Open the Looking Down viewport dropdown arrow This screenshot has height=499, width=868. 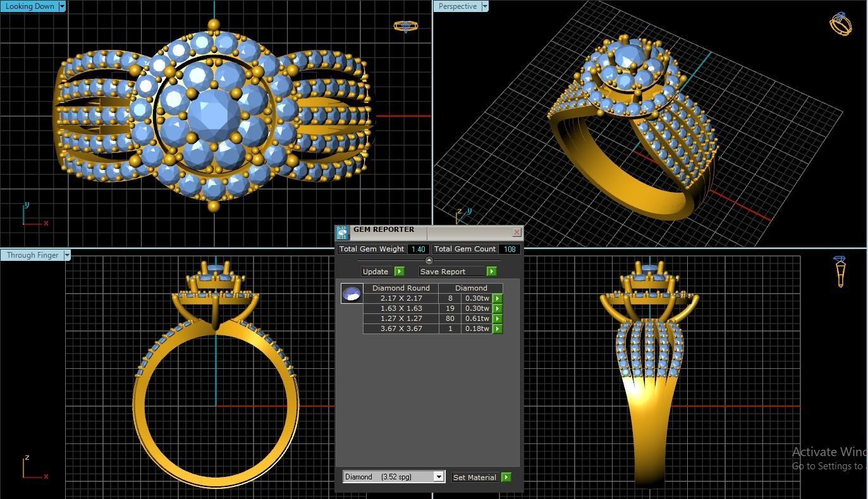pyautogui.click(x=62, y=6)
